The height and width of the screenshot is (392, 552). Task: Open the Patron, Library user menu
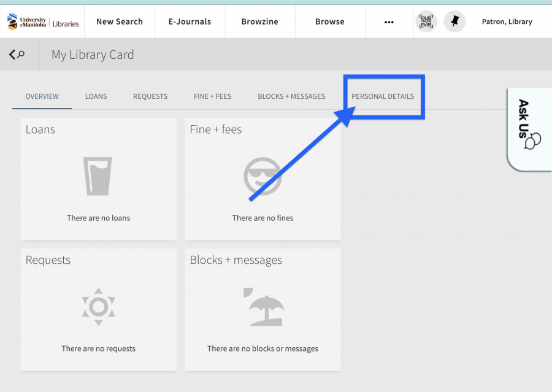click(x=507, y=21)
